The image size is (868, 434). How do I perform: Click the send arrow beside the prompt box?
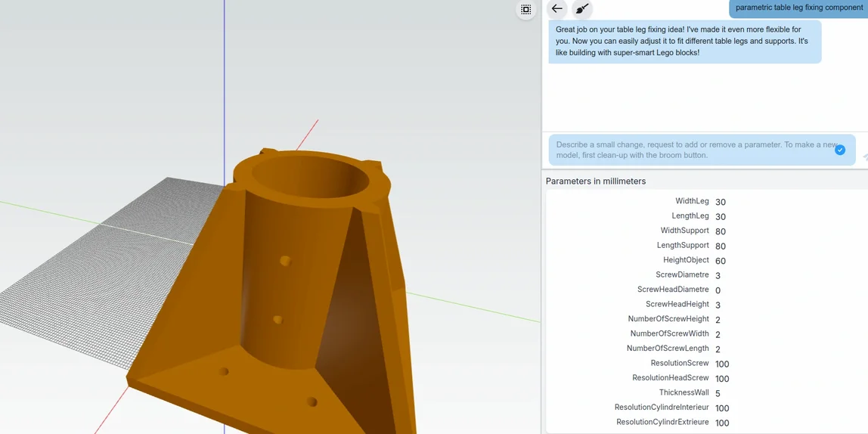tap(864, 158)
